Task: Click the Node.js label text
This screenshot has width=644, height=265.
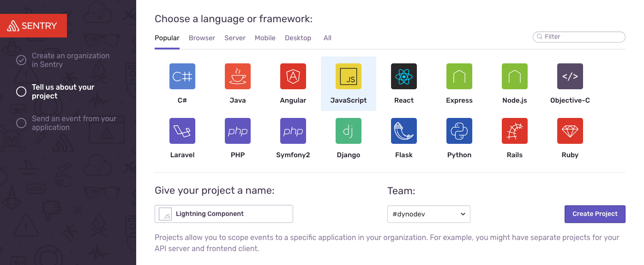Action: [515, 100]
